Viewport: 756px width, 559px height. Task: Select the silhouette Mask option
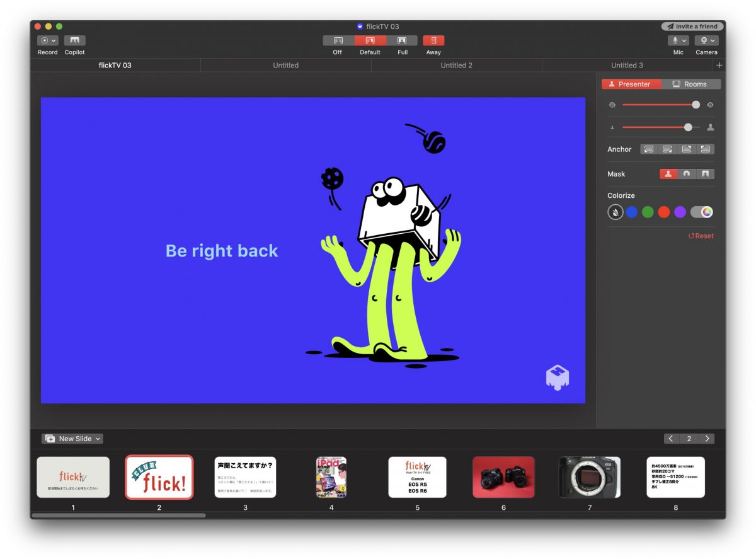pyautogui.click(x=668, y=174)
